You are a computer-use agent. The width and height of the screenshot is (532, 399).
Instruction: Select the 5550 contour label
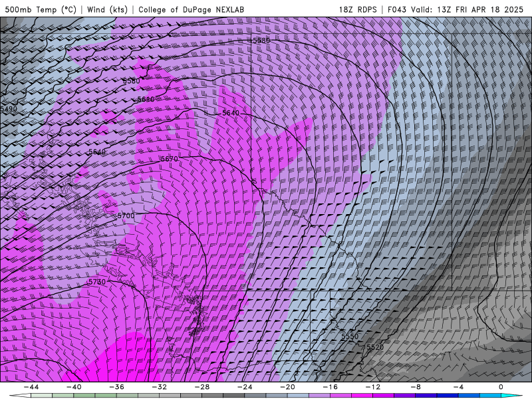[x=350, y=336]
